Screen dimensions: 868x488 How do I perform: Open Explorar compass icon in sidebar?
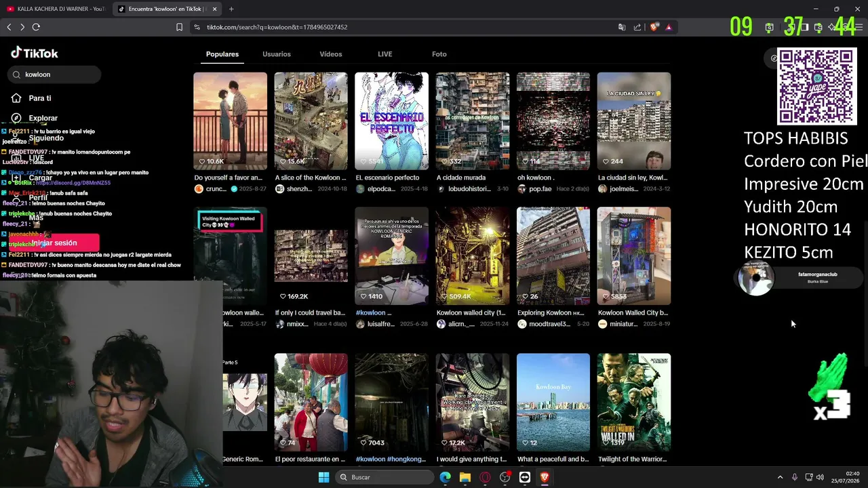(x=16, y=118)
